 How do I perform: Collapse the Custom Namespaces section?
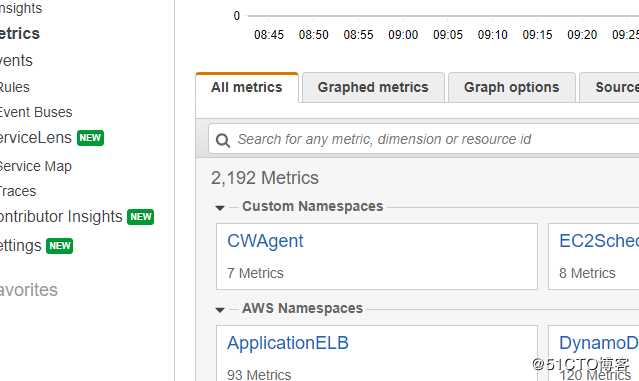tap(220, 208)
